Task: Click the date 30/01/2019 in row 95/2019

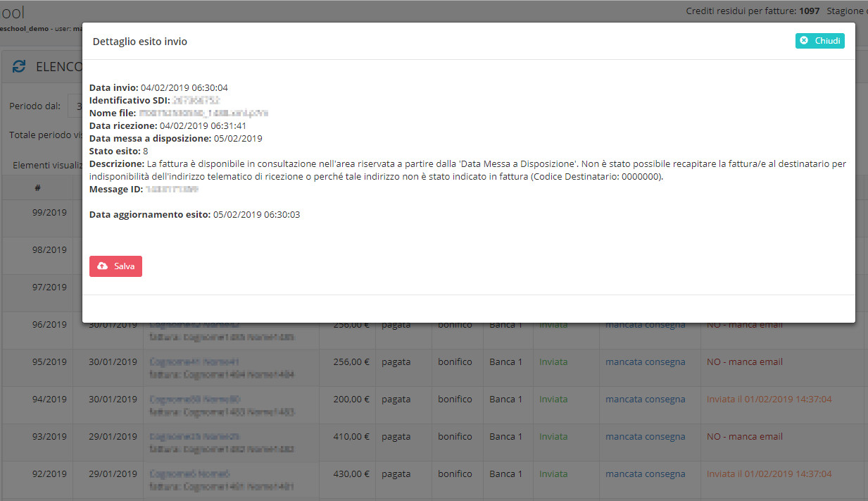Action: point(113,362)
